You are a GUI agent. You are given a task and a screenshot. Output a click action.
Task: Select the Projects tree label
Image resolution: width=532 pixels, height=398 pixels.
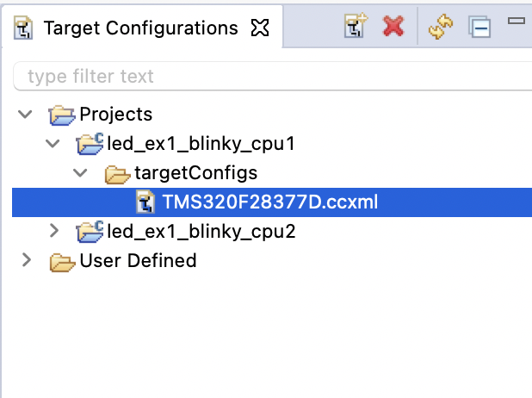[x=115, y=114]
